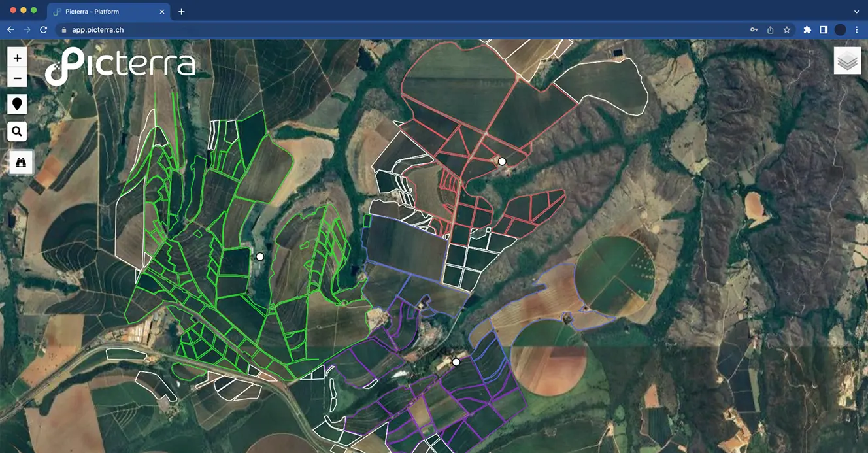
Task: Click the Picterra logo
Action: coord(121,66)
